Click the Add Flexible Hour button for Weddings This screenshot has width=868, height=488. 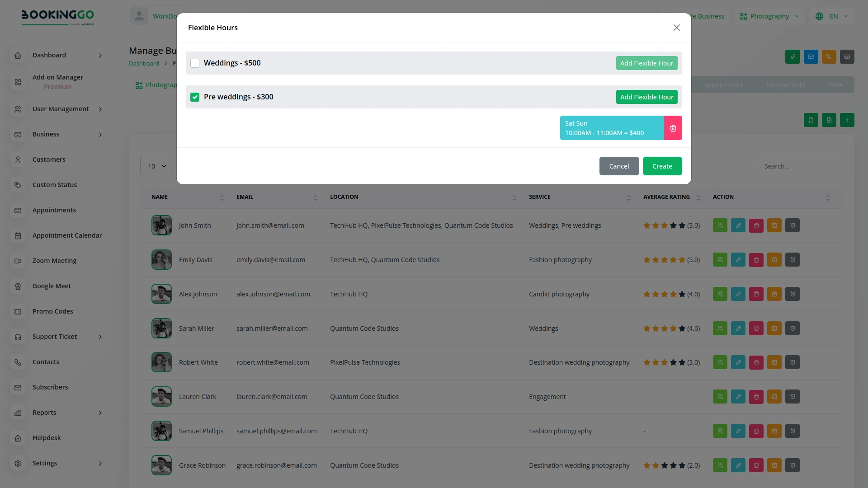pyautogui.click(x=646, y=63)
